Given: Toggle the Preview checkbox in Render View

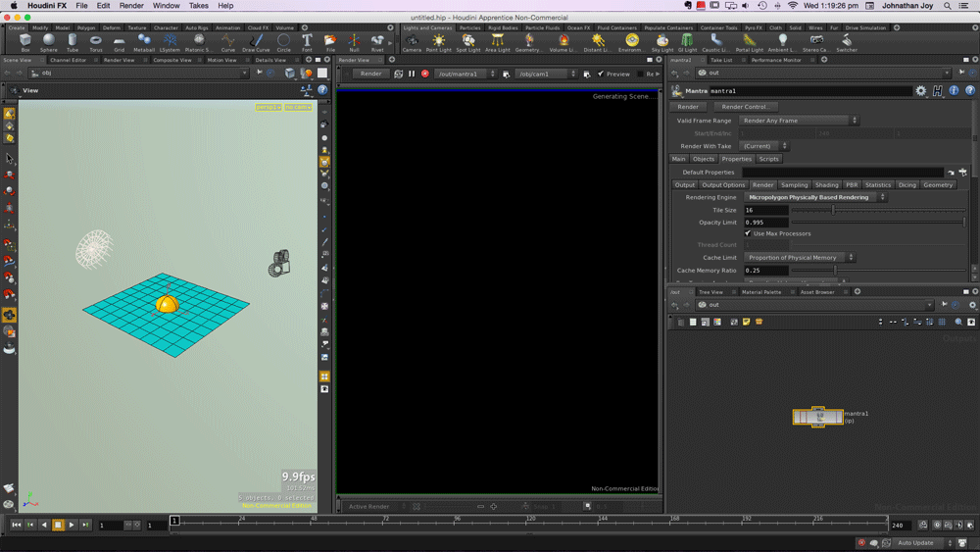Looking at the screenshot, I should click(601, 74).
